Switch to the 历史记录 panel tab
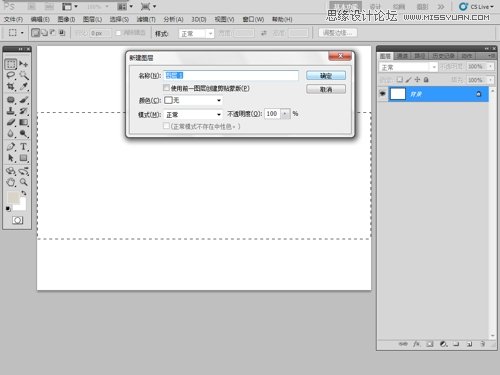The height and width of the screenshot is (375, 500). click(444, 56)
